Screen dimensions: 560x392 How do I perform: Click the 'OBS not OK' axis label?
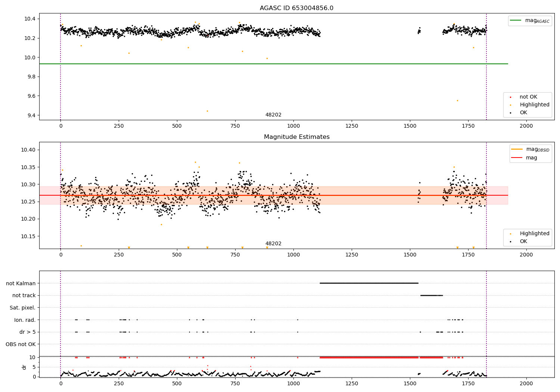[x=21, y=344]
